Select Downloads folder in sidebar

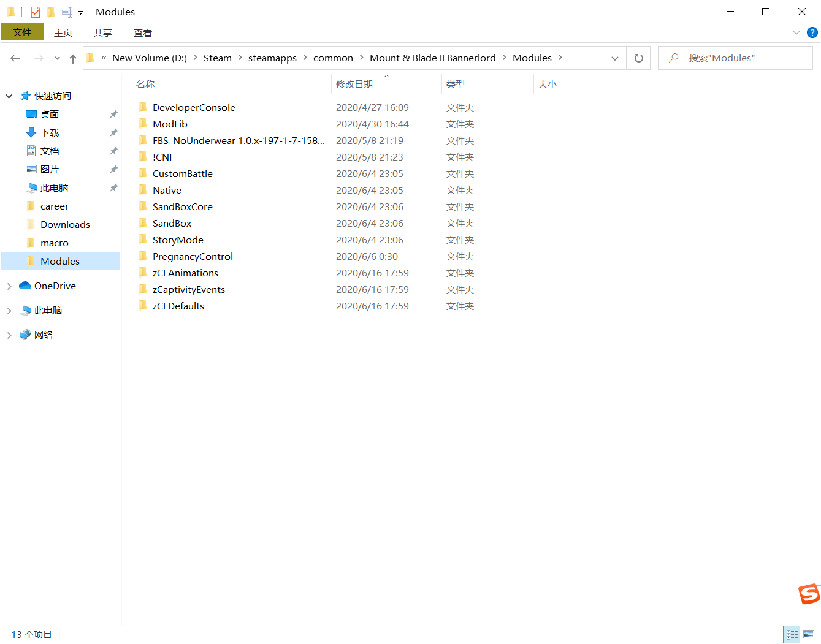[65, 225]
